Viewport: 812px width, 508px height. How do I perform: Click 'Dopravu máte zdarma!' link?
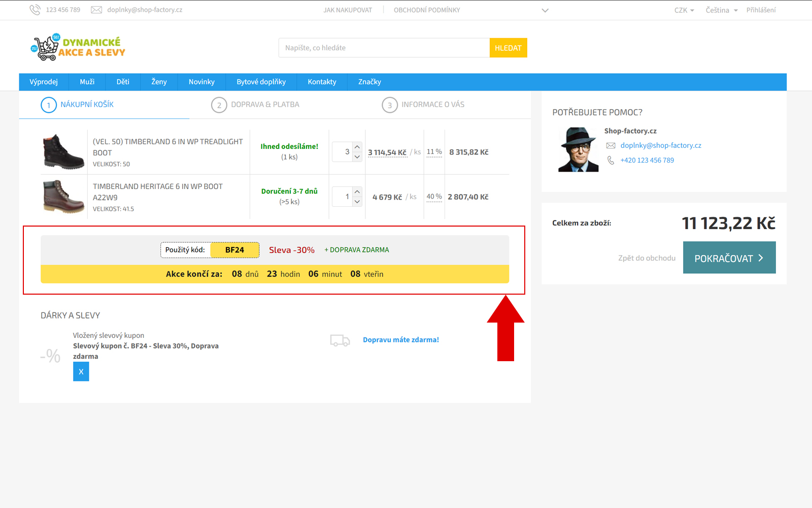pyautogui.click(x=401, y=340)
